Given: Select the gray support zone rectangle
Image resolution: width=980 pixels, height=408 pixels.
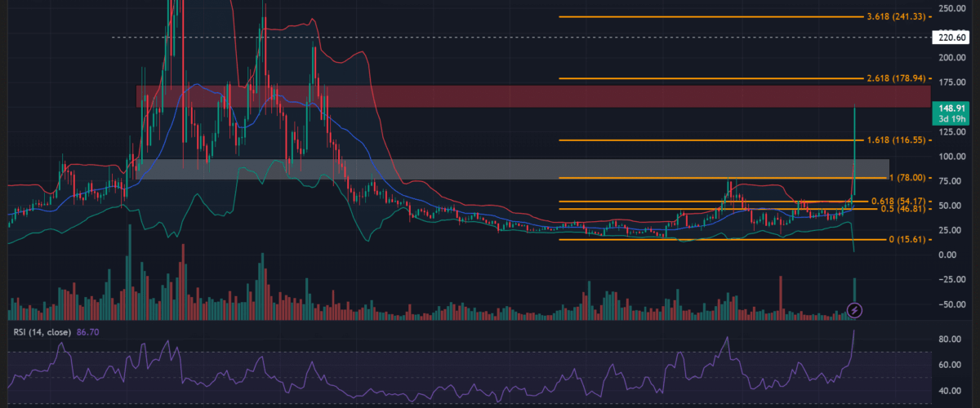Looking at the screenshot, I should (x=490, y=169).
